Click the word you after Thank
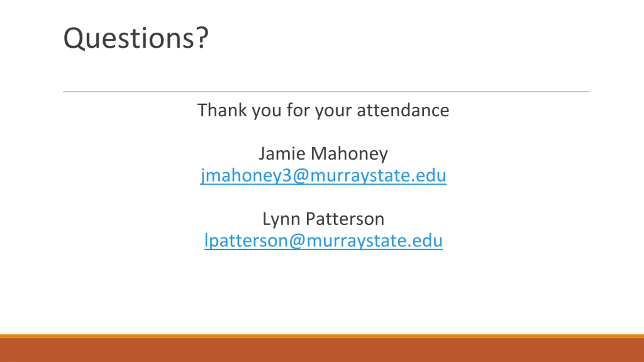The image size is (644, 362). [267, 111]
